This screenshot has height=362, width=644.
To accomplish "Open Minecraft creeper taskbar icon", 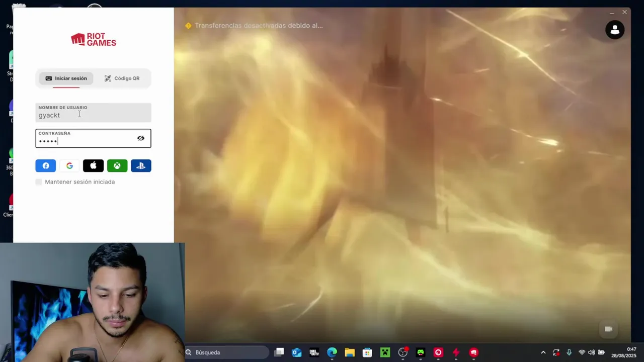I will pyautogui.click(x=385, y=352).
